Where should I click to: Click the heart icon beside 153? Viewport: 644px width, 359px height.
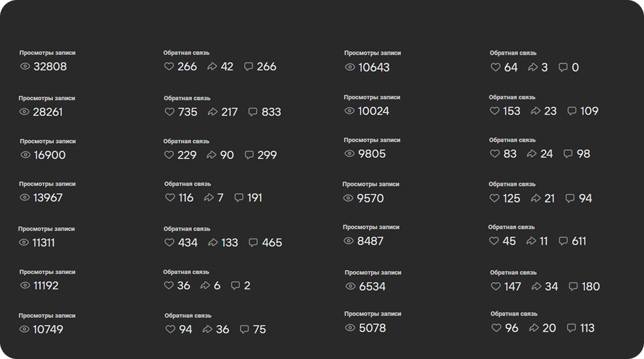pos(495,111)
